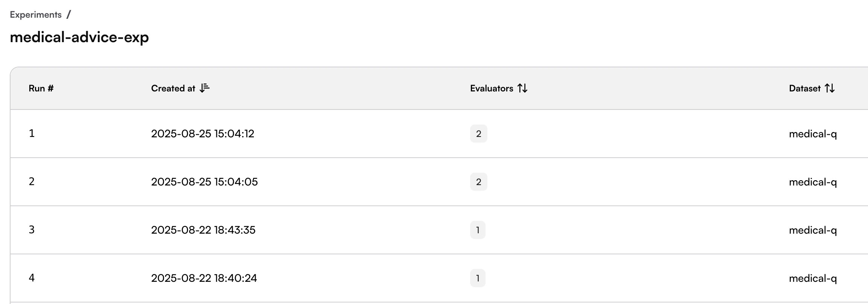Click the Evaluators column header label
The height and width of the screenshot is (304, 868).
[492, 88]
